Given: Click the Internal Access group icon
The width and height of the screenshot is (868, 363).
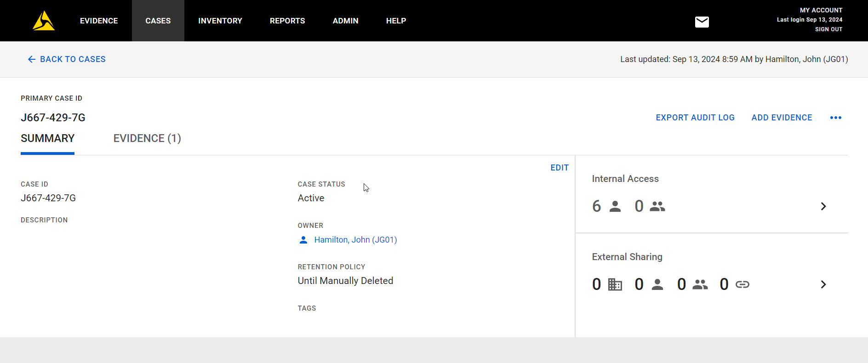Looking at the screenshot, I should (657, 207).
